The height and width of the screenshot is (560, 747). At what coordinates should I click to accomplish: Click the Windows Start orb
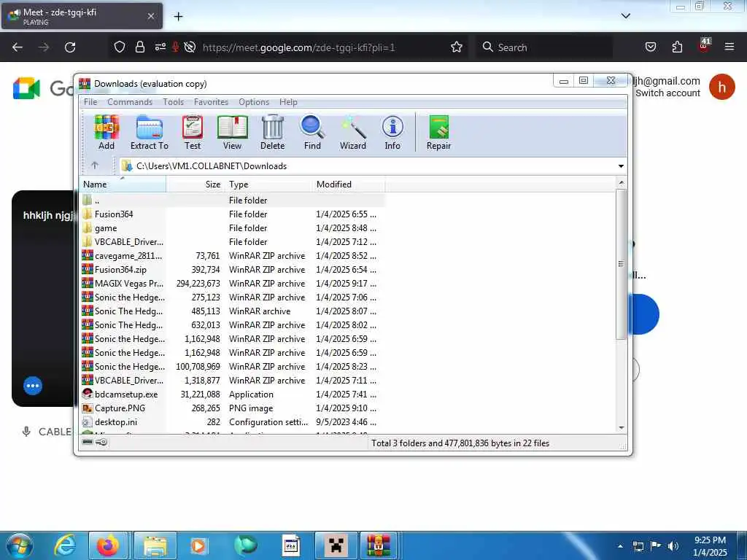pos(20,545)
